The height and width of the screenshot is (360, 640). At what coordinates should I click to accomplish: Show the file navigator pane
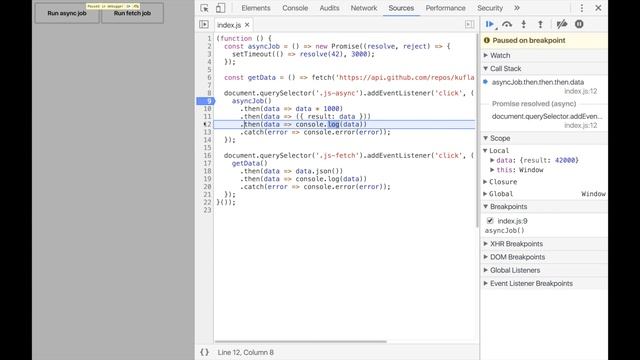[204, 24]
